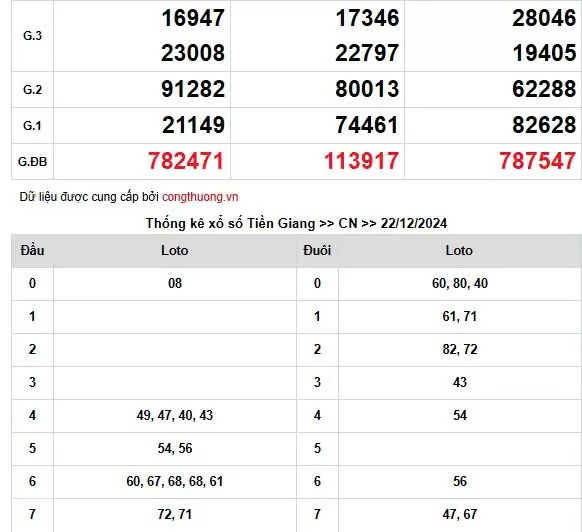Click digit 5 in the Đuôi column
This screenshot has height=532, width=582.
[317, 448]
